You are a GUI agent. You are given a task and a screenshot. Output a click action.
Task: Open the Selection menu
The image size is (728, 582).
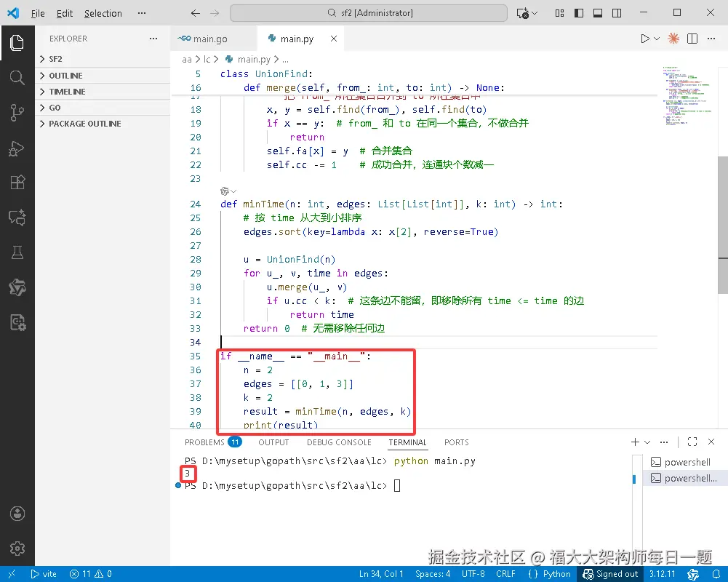tap(103, 14)
